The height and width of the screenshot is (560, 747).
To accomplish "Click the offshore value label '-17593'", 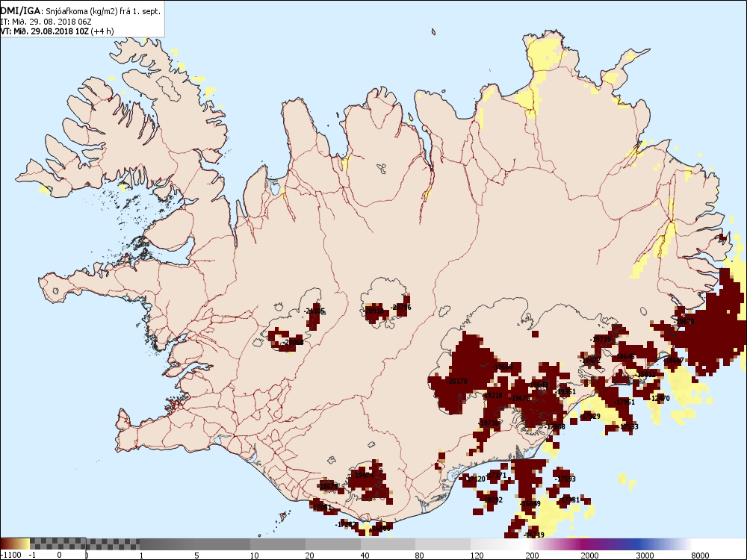I will point(565,479).
